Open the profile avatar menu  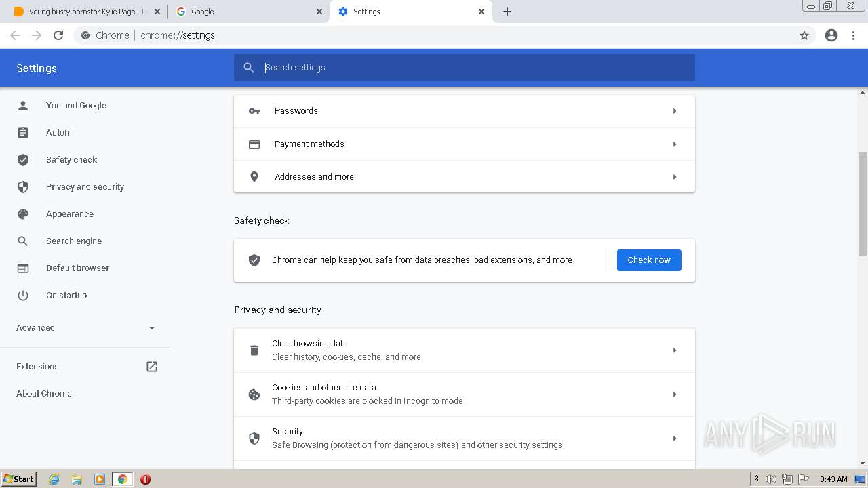(831, 35)
